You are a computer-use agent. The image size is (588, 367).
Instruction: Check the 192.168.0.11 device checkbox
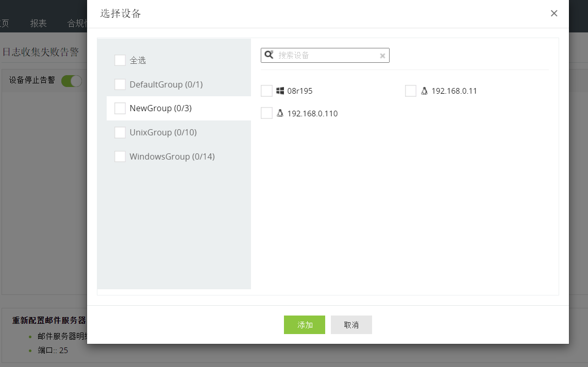(x=411, y=91)
